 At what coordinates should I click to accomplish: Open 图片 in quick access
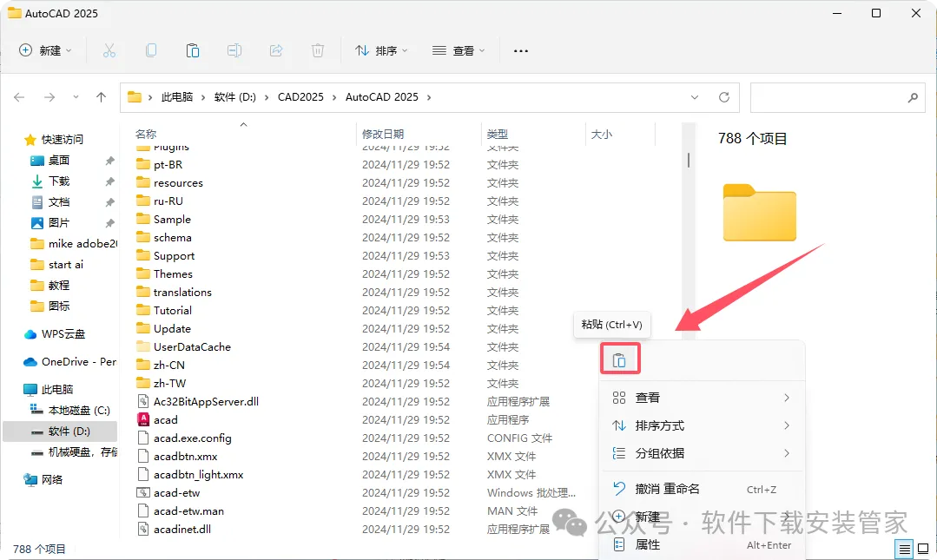pos(59,223)
